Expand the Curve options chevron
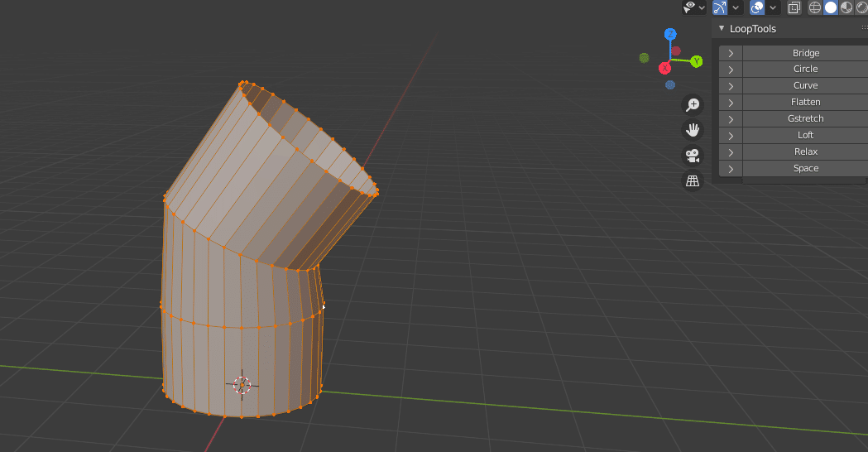This screenshot has height=452, width=868. [x=731, y=86]
